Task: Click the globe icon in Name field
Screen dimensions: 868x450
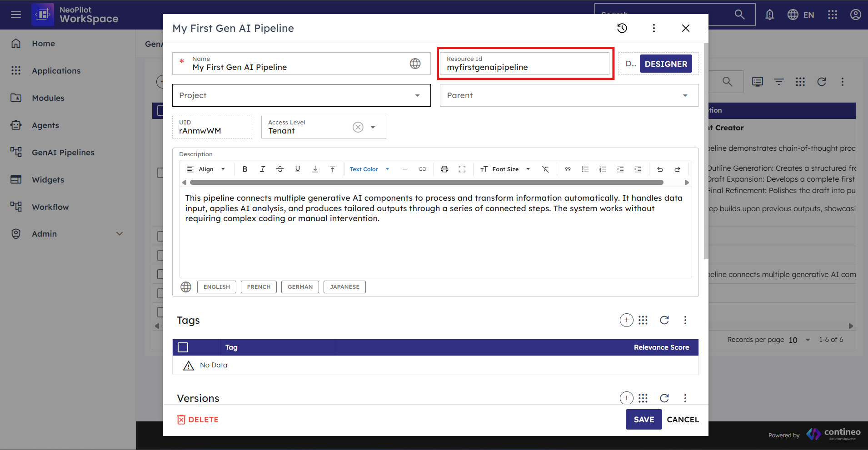Action: point(415,64)
